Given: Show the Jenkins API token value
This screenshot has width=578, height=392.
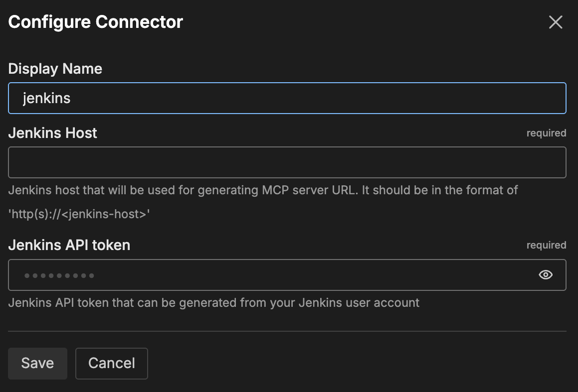Looking at the screenshot, I should click(x=546, y=275).
